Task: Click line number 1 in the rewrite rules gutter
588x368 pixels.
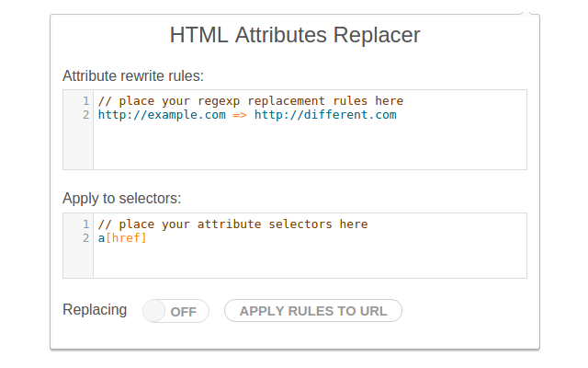Action: 85,101
